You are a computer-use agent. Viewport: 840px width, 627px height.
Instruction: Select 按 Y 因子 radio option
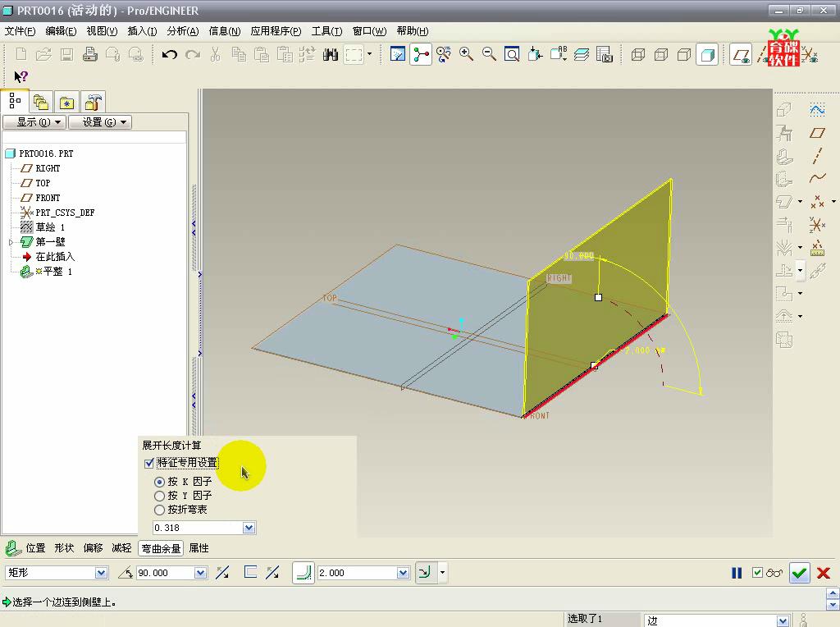pyautogui.click(x=159, y=496)
